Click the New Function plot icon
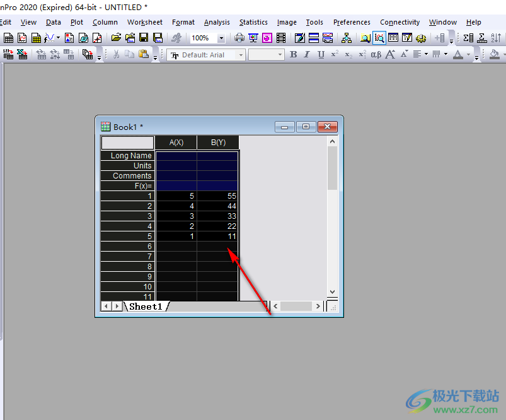Image resolution: width=506 pixels, height=420 pixels. click(x=49, y=38)
